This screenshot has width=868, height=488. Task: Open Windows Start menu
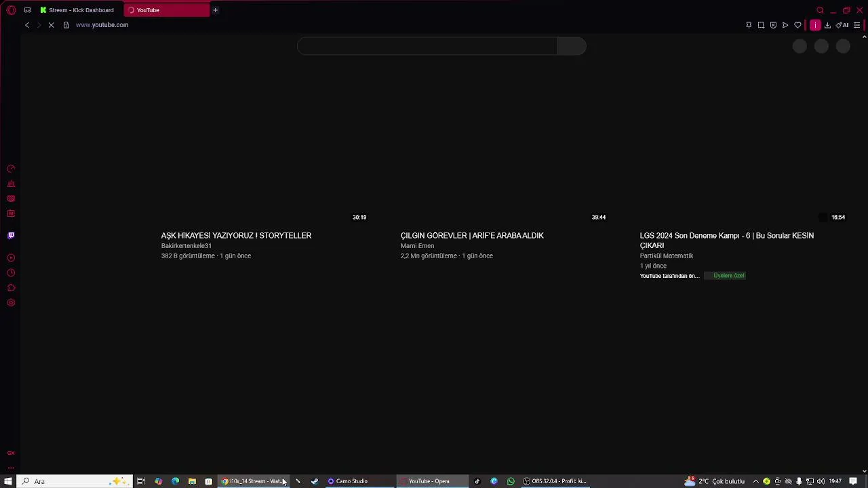coord(8,481)
